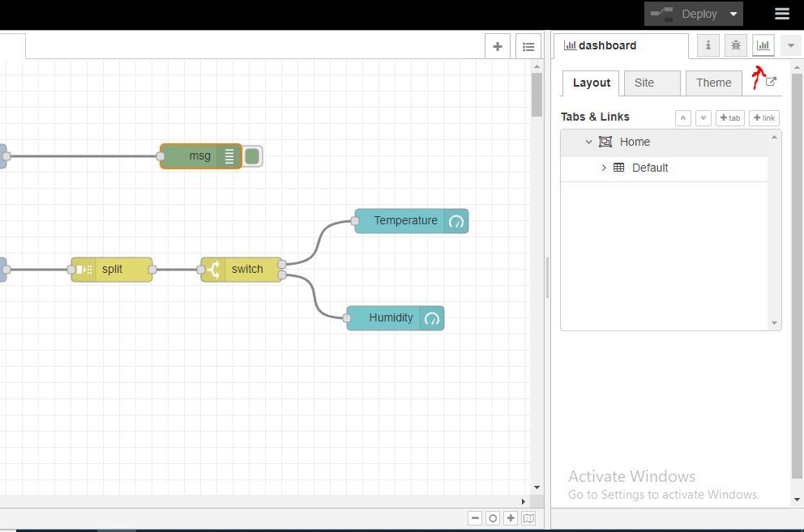Open the info sidebar tab icon

pos(708,45)
